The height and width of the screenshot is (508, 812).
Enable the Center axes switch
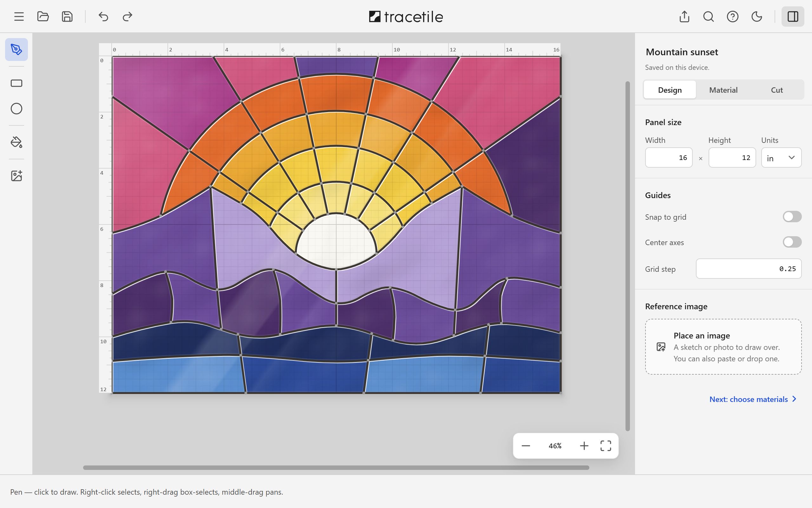pos(792,242)
